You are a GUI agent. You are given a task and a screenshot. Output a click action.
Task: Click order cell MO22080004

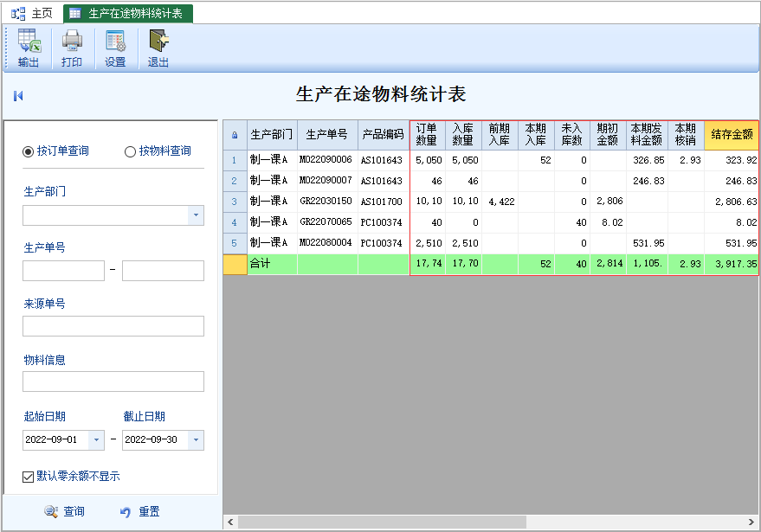[x=326, y=243]
